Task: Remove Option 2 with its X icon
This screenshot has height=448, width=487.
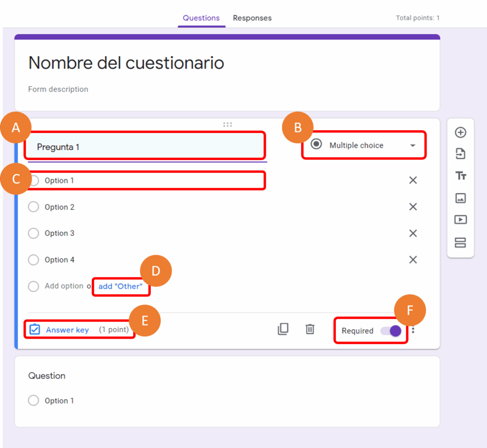Action: point(413,207)
